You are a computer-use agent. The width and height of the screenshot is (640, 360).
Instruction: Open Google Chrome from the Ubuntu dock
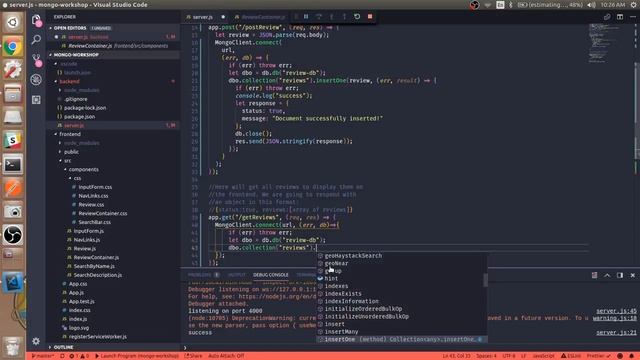pyautogui.click(x=13, y=46)
